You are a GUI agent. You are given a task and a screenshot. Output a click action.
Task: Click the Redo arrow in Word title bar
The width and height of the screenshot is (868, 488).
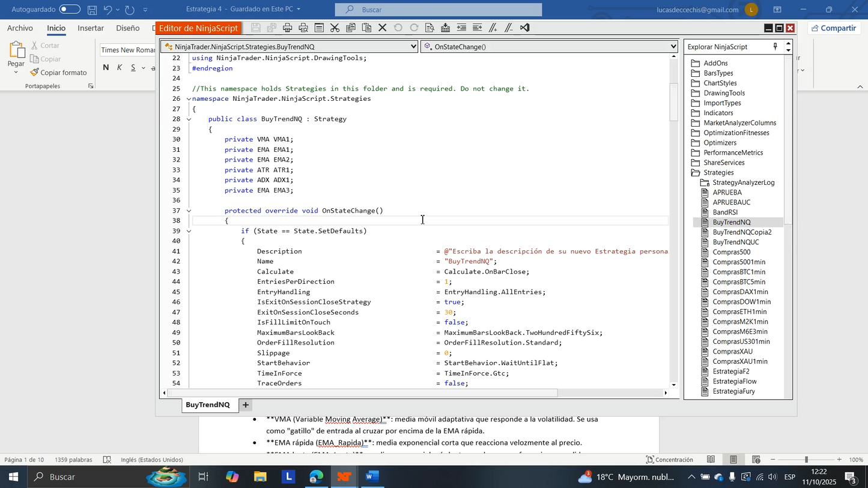130,10
